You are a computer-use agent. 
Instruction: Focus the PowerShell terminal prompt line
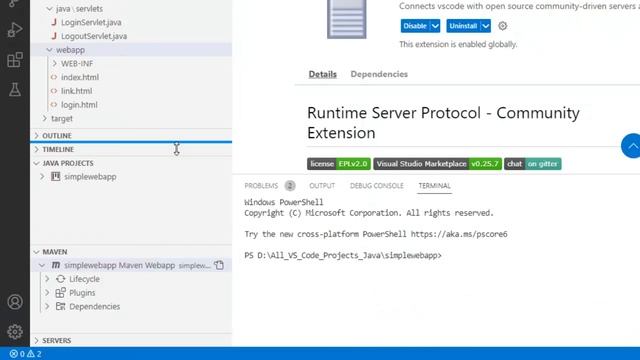[343, 256]
